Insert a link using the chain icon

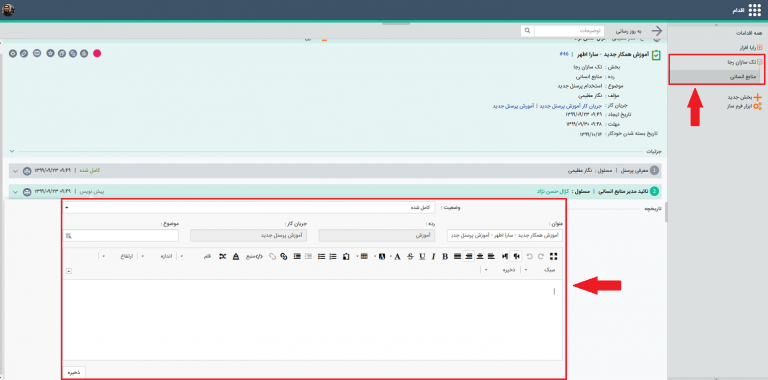[x=283, y=256]
